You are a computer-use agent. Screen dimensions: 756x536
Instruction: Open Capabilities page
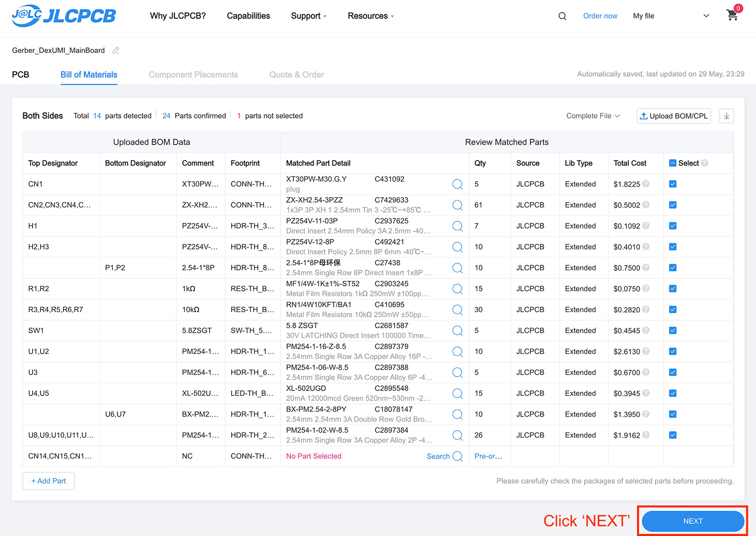coord(248,16)
